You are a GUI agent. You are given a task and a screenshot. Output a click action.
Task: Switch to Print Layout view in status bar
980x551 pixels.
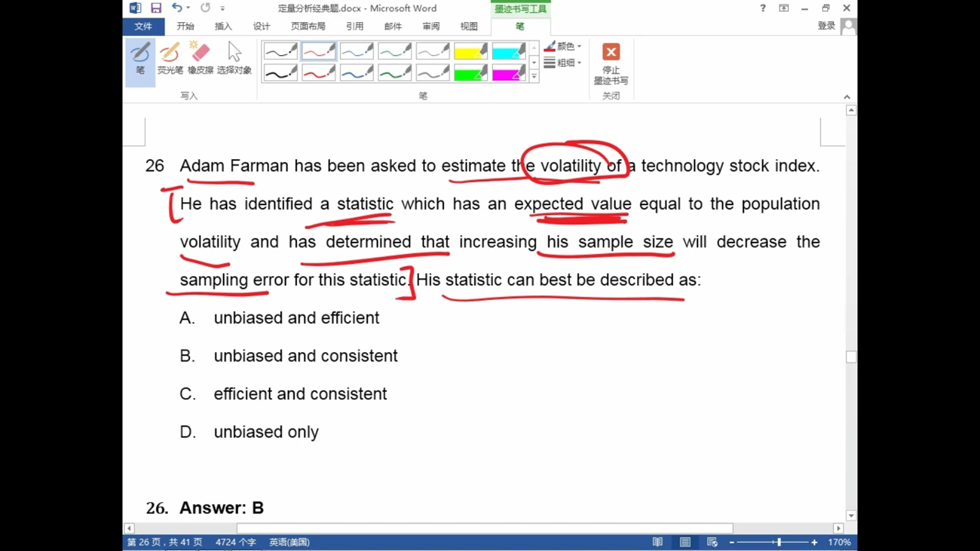pyautogui.click(x=685, y=542)
